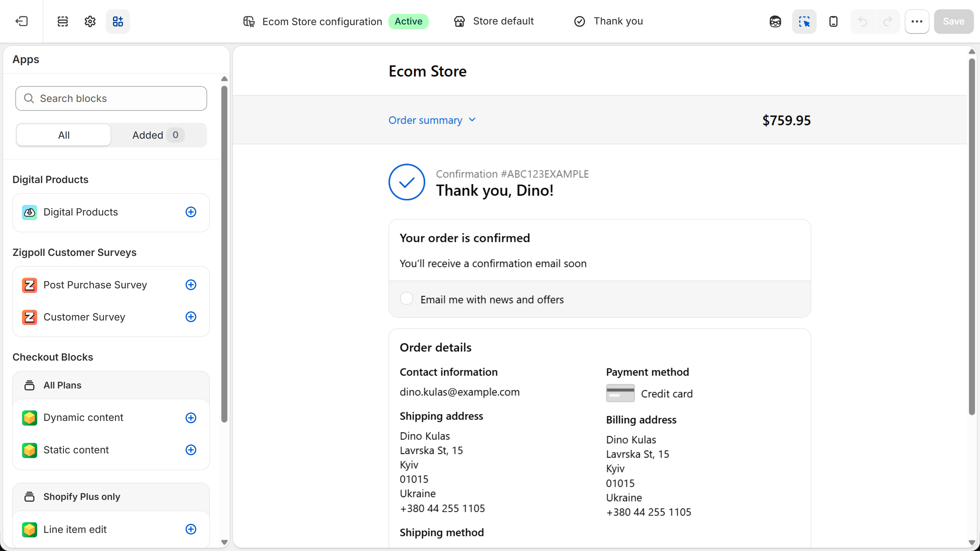This screenshot has height=551, width=980.
Task: Add the Post Purchase Survey block
Action: pyautogui.click(x=191, y=285)
